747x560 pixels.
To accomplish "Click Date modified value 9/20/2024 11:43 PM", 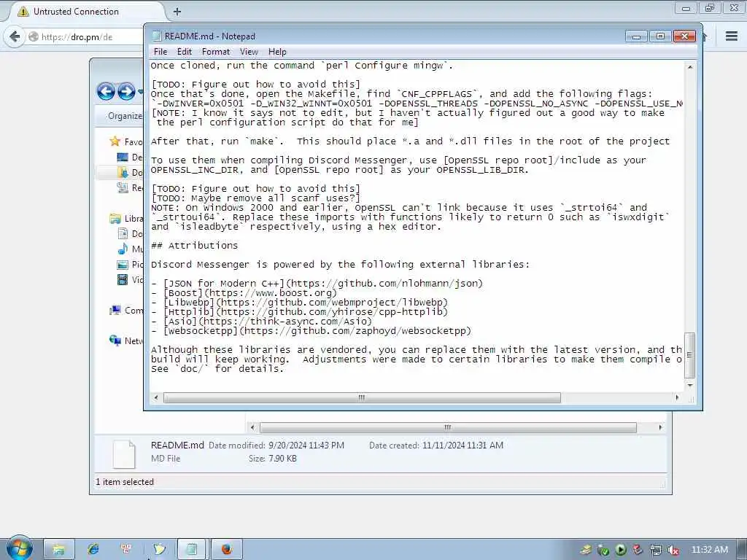I will 306,446.
